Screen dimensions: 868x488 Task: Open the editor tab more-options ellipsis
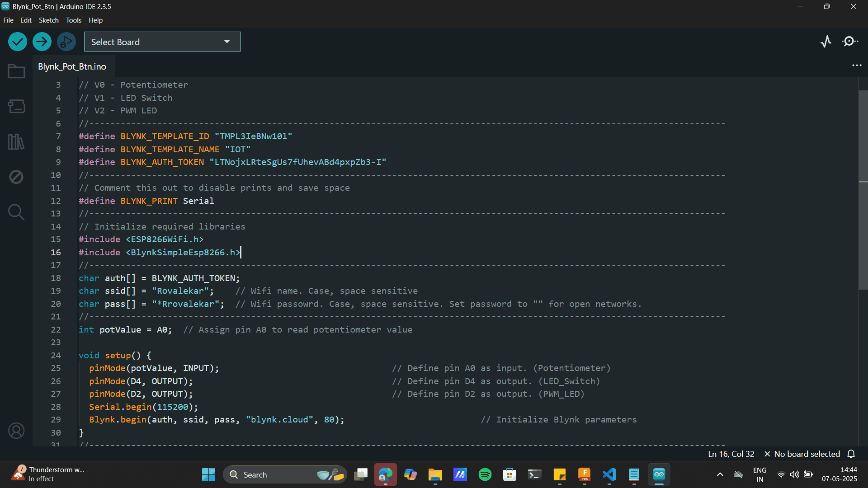pos(857,66)
